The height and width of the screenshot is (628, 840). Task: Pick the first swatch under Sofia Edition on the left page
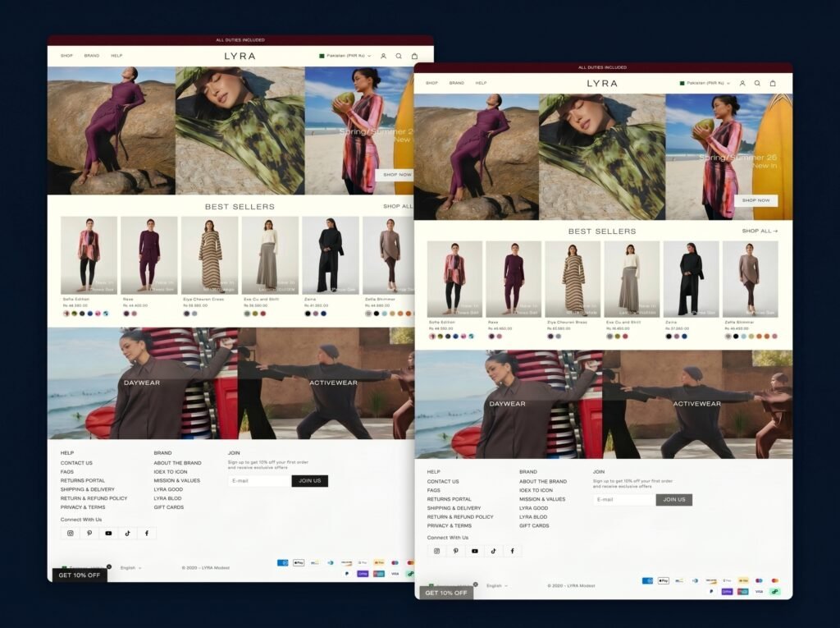tap(66, 314)
